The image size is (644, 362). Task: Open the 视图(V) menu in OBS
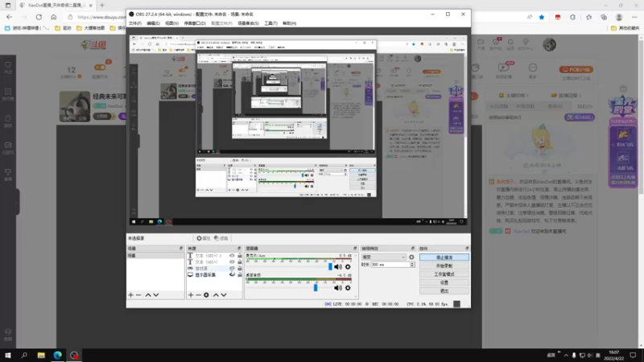[171, 23]
